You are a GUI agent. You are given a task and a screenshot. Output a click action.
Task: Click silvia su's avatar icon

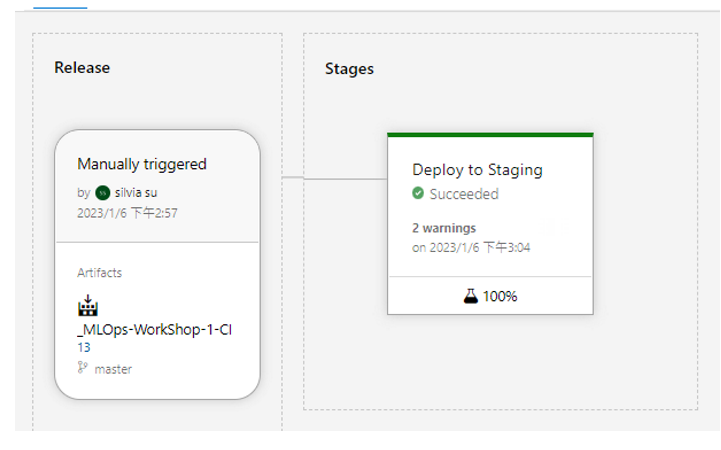coord(102,193)
